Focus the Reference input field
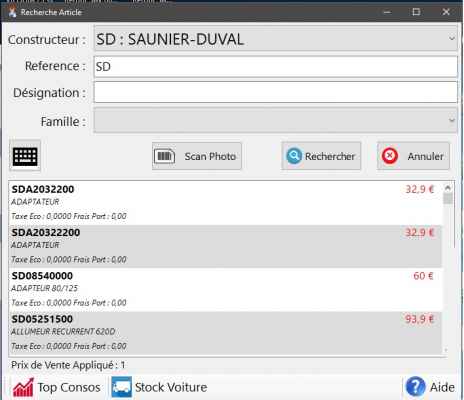 click(275, 67)
